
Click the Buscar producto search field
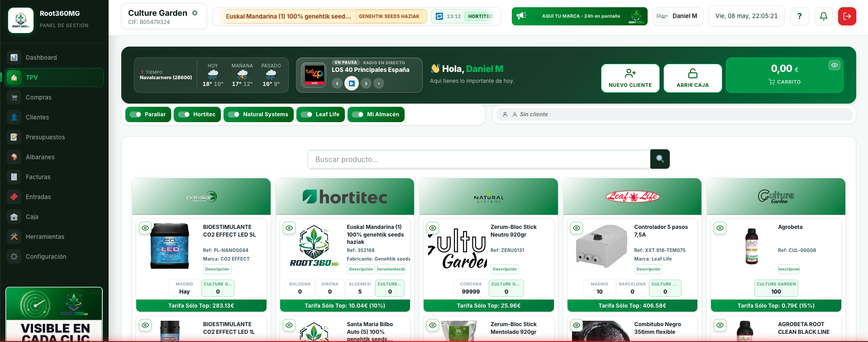click(479, 159)
